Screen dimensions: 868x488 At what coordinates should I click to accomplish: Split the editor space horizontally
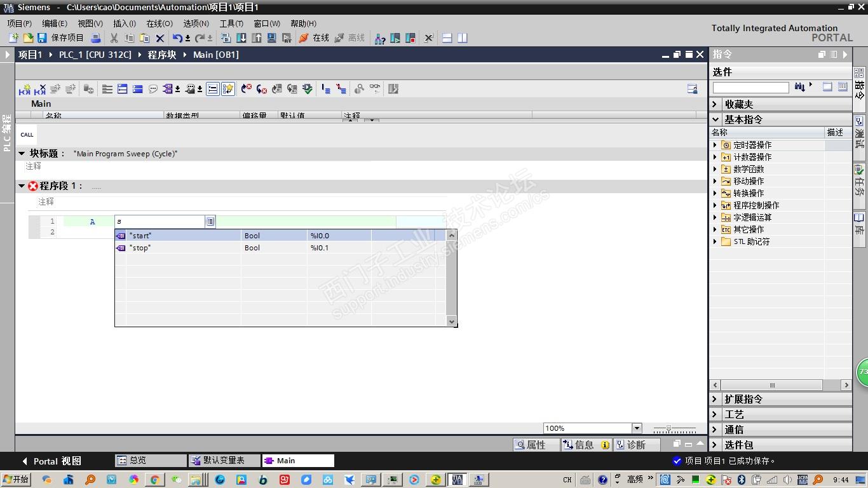(447, 38)
